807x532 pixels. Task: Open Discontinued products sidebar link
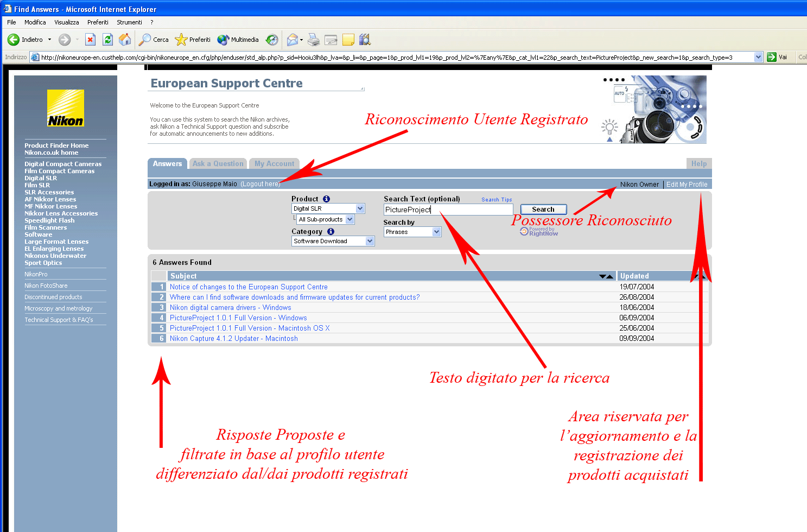(x=53, y=297)
